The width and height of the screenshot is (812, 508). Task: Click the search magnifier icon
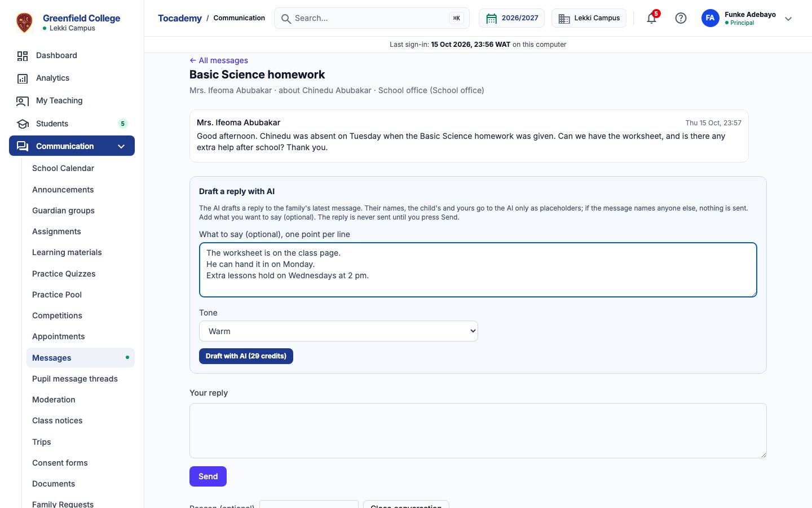pyautogui.click(x=286, y=19)
